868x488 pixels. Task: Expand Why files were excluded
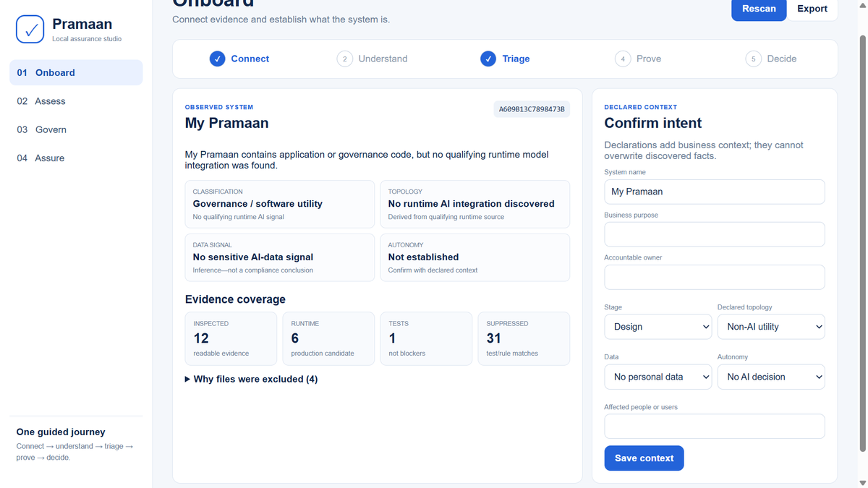(252, 379)
